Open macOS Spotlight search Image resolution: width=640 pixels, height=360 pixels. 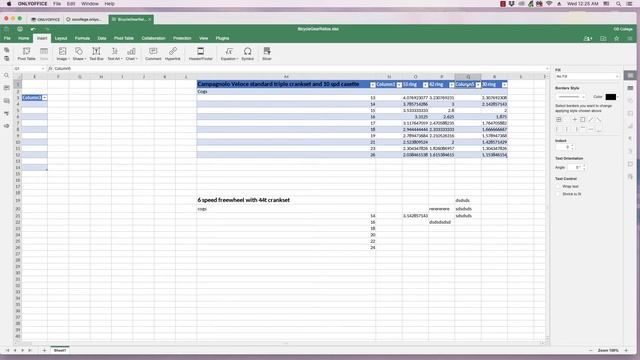click(x=619, y=4)
